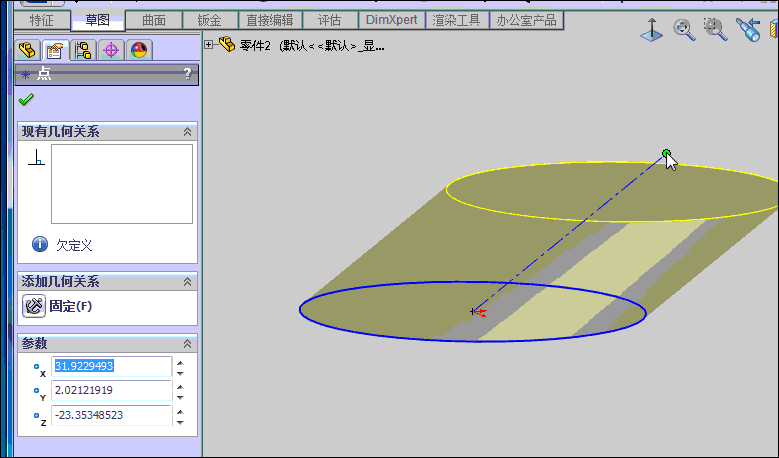Click the 零件2 part icon
779x458 pixels.
[x=227, y=44]
